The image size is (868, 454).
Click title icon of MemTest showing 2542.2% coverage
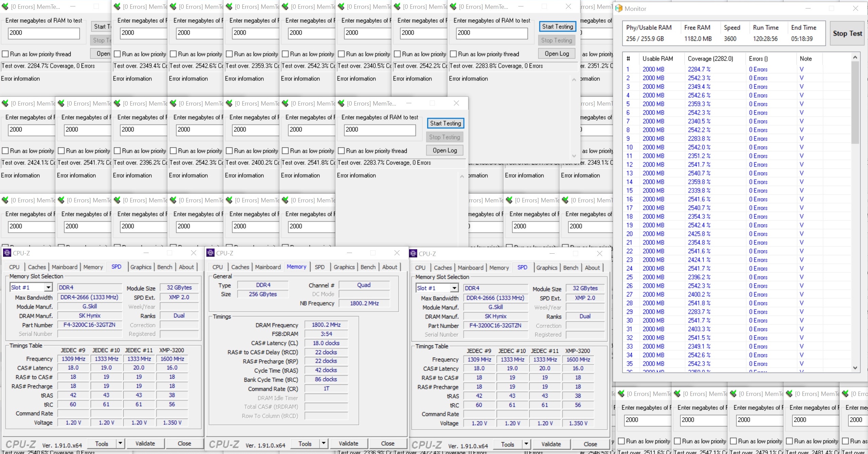pos(397,6)
